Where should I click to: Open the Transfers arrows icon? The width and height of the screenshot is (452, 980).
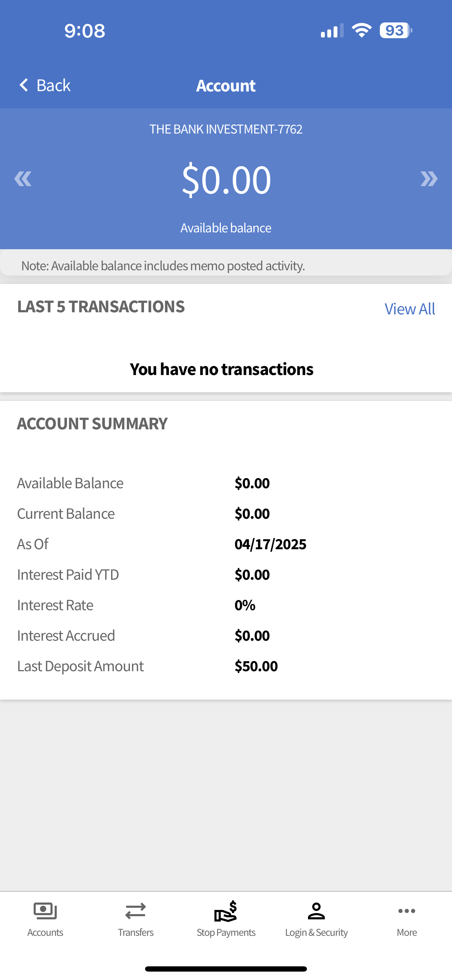pos(136,911)
